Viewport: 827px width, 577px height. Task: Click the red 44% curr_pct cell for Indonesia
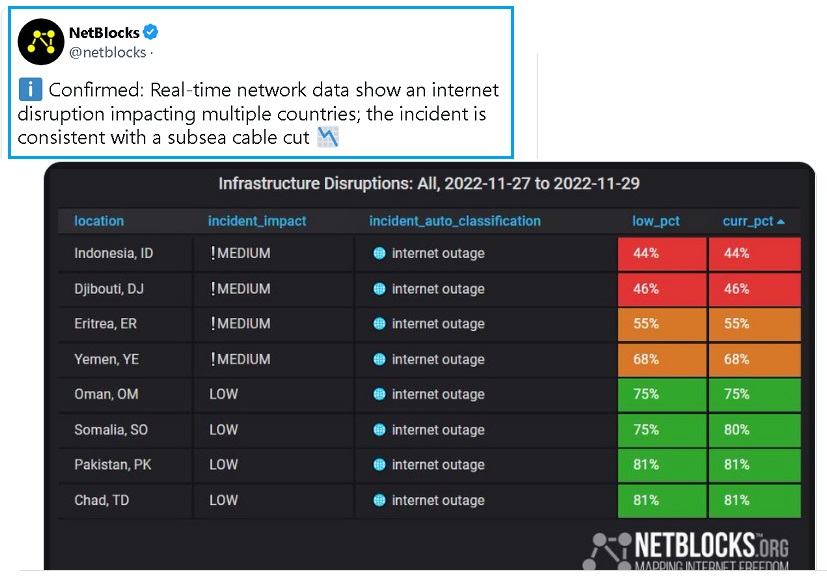(754, 254)
